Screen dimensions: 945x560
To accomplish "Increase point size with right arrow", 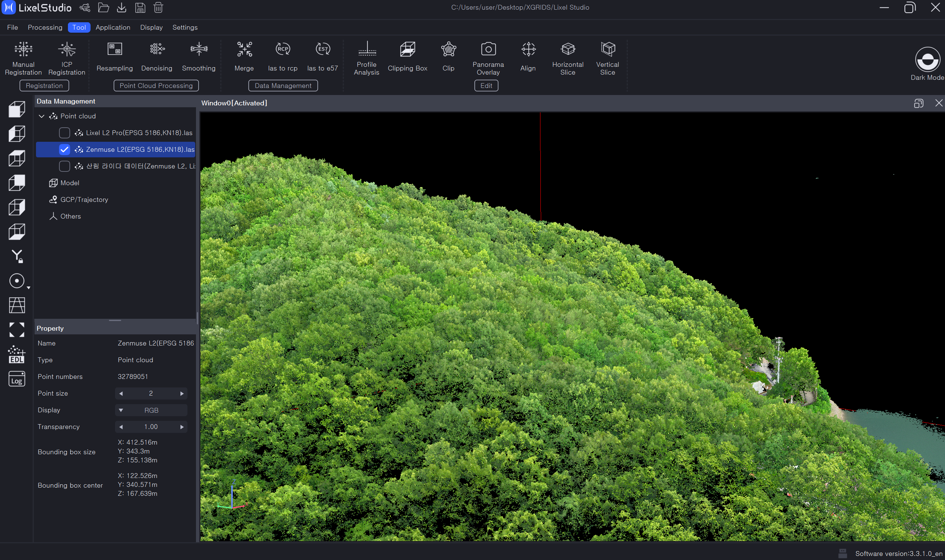I will tap(182, 394).
